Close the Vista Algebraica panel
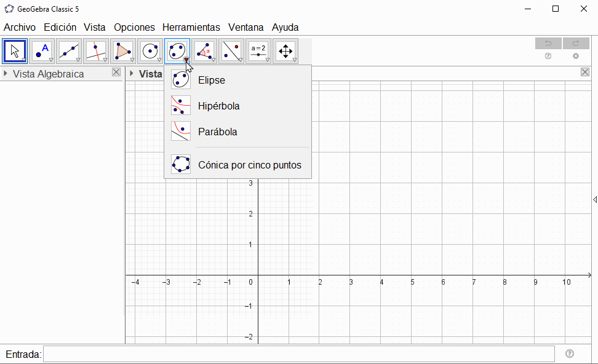Viewport: 598px width, 364px height. point(116,73)
